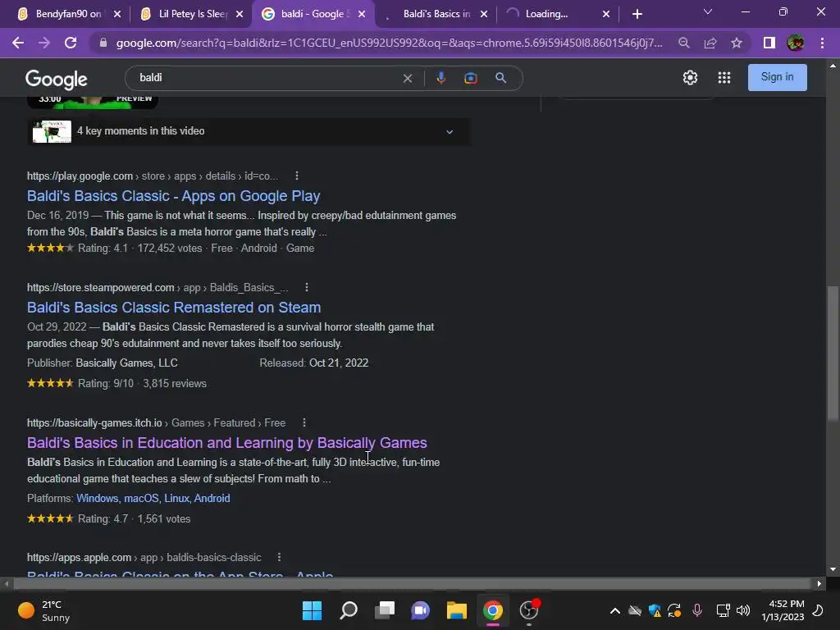
Task: Open the Windows platform link
Action: pos(97,498)
